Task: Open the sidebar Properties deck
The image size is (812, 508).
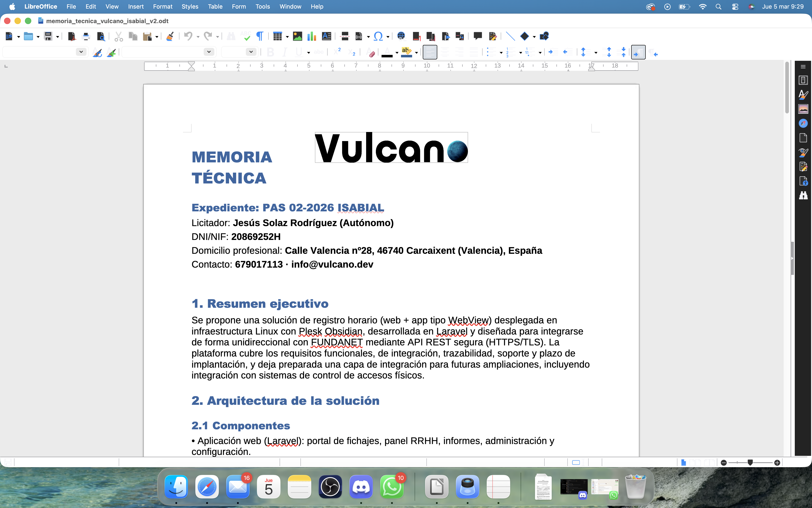Action: click(803, 80)
